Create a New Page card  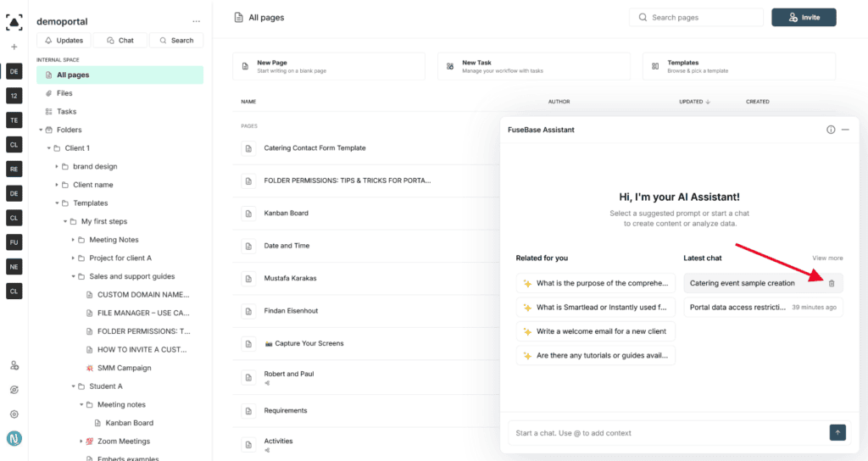point(329,66)
